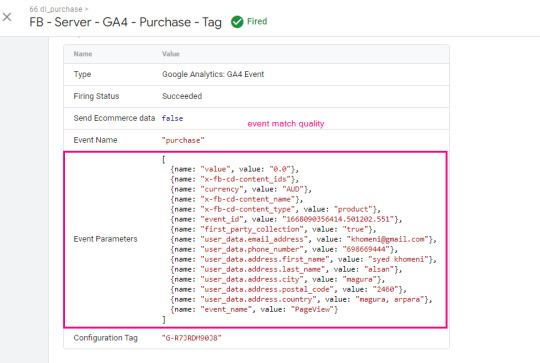Click the 'Configuration Tag' row label
The image size is (540, 363).
point(105,338)
